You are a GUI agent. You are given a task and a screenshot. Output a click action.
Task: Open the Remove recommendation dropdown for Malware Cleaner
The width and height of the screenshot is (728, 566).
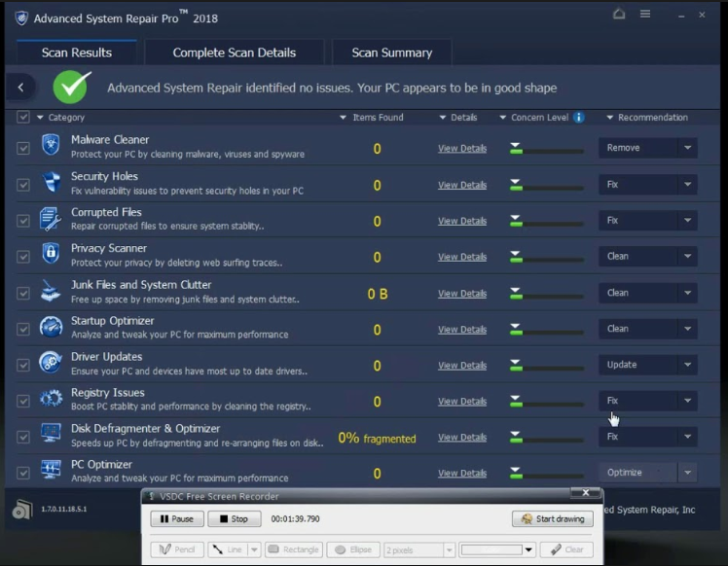pyautogui.click(x=687, y=148)
